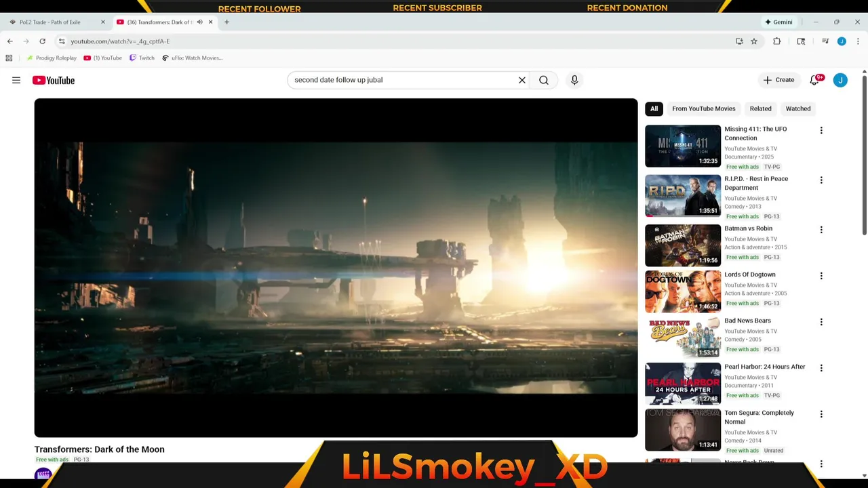Image resolution: width=868 pixels, height=488 pixels.
Task: Open a new browser tab
Action: point(226,22)
